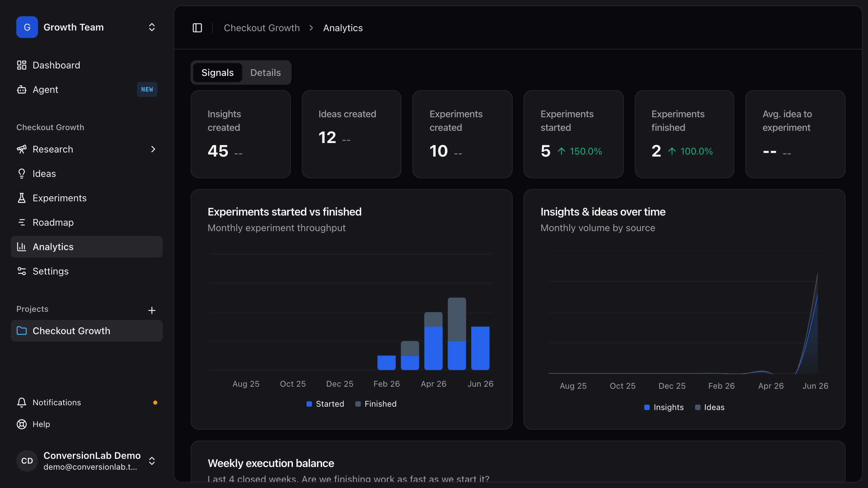Open Settings in the sidebar
The width and height of the screenshot is (868, 488).
click(x=87, y=271)
